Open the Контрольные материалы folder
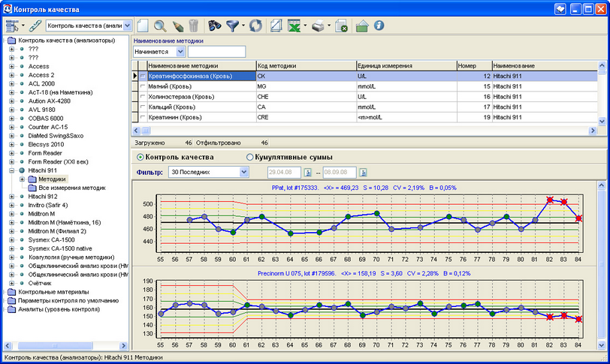610x364 pixels. click(53, 292)
